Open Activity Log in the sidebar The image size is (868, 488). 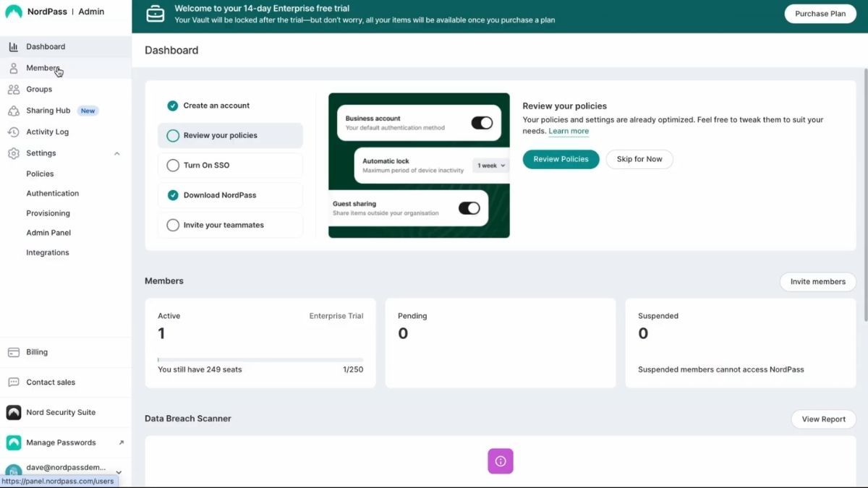click(x=66, y=132)
